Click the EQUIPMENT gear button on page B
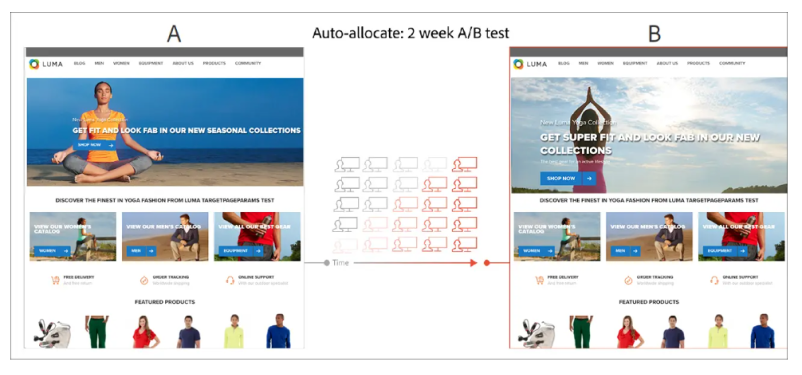Viewport: 802px width, 375px height. (725, 251)
